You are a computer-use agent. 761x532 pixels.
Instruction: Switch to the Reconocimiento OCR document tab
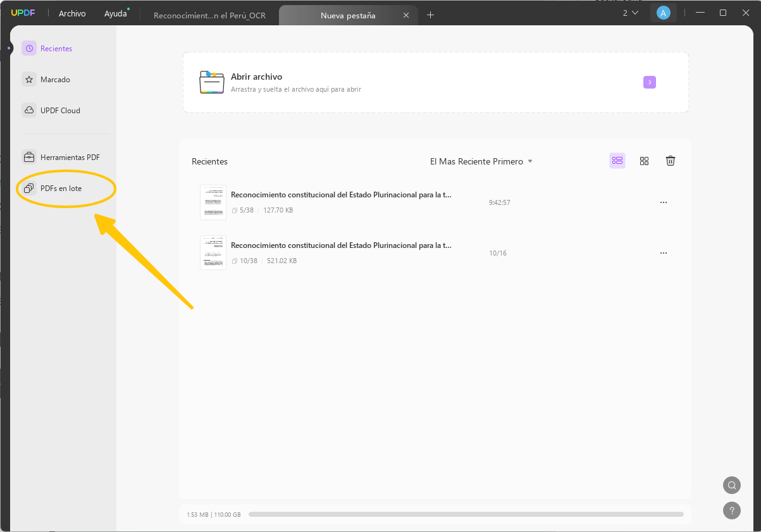pos(209,15)
